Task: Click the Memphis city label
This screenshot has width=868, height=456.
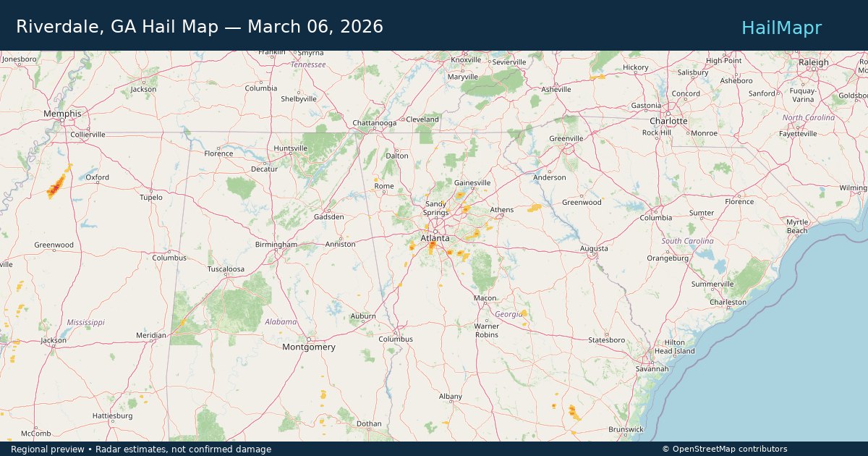Action: coord(62,114)
